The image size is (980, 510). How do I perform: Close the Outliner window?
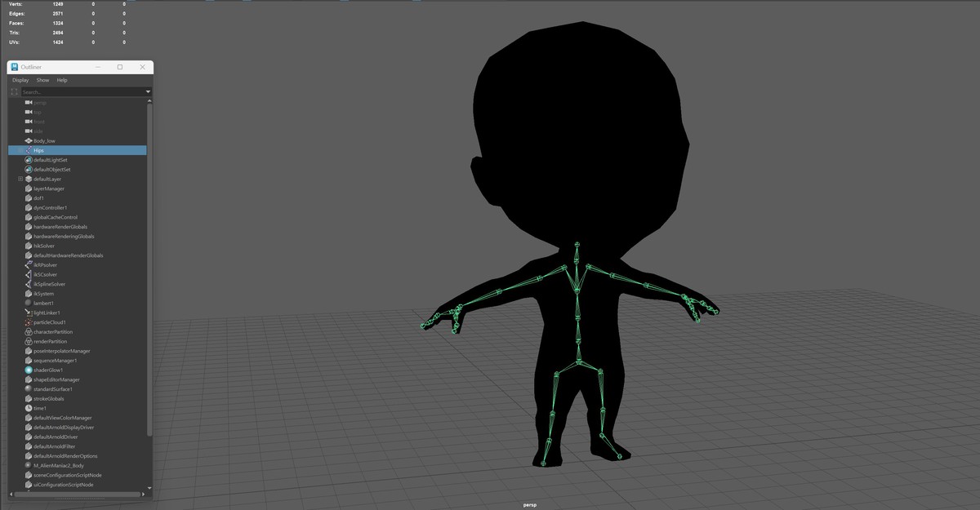tap(143, 67)
